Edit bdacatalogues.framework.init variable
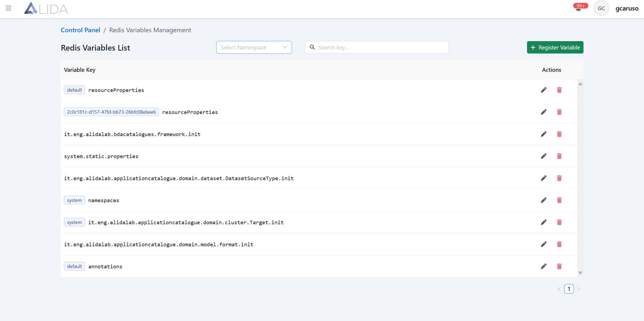The height and width of the screenshot is (321, 644). 544,134
